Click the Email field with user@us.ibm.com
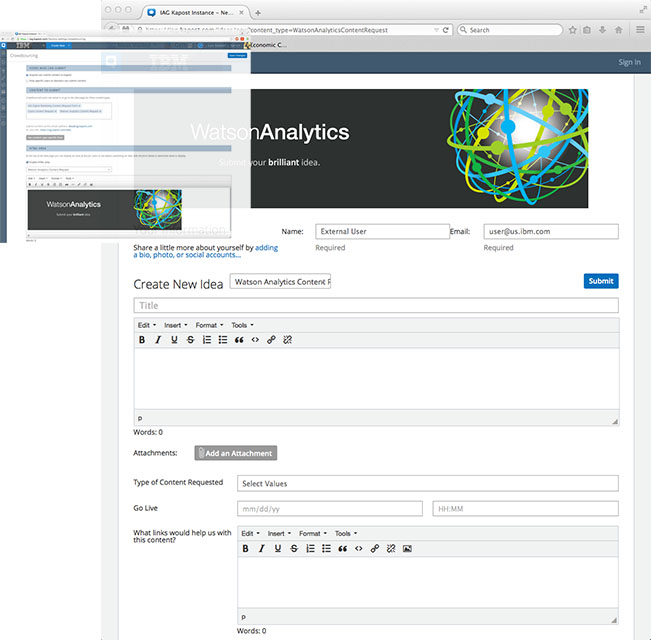The height and width of the screenshot is (640, 651). 551,232
